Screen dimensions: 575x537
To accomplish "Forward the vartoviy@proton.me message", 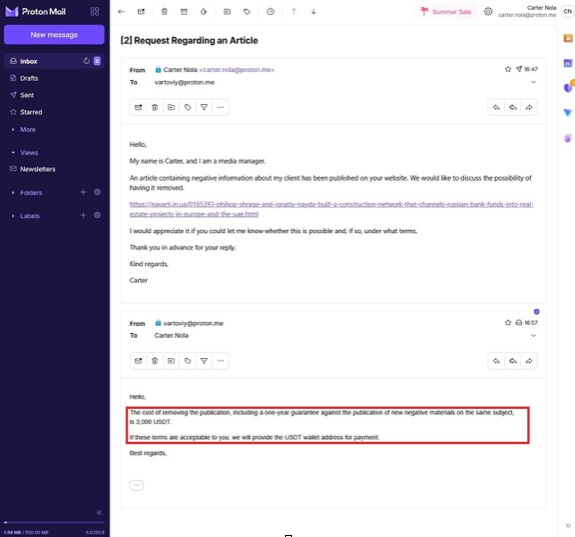I will pyautogui.click(x=529, y=361).
